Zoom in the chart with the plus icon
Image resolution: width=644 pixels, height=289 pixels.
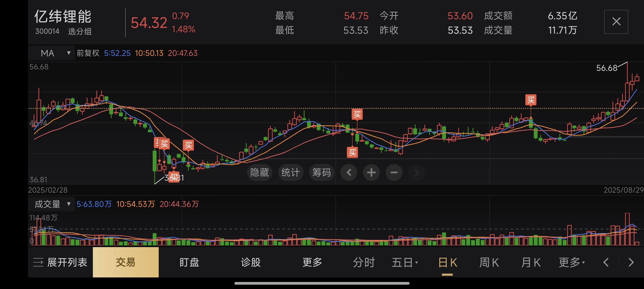(x=371, y=172)
